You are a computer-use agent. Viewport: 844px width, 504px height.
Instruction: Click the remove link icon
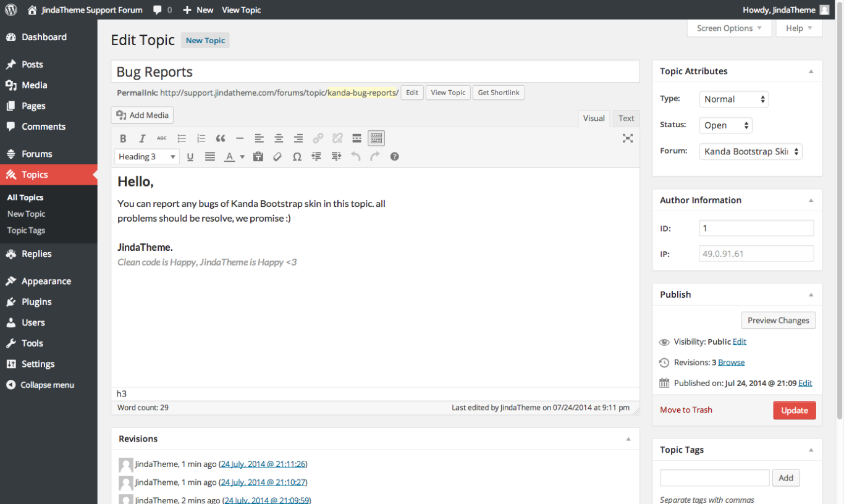point(337,138)
